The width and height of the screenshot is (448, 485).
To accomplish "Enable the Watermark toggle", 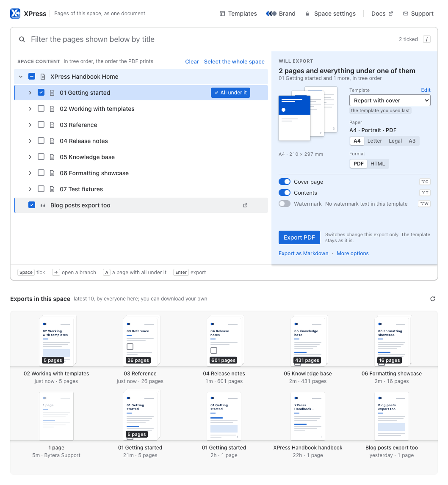I will (x=285, y=204).
